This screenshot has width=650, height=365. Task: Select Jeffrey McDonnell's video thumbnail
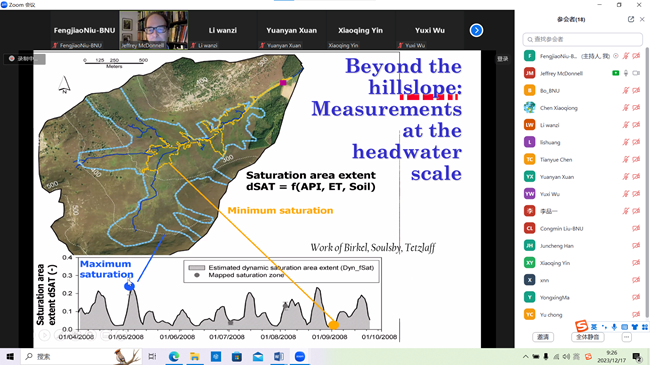coord(154,30)
